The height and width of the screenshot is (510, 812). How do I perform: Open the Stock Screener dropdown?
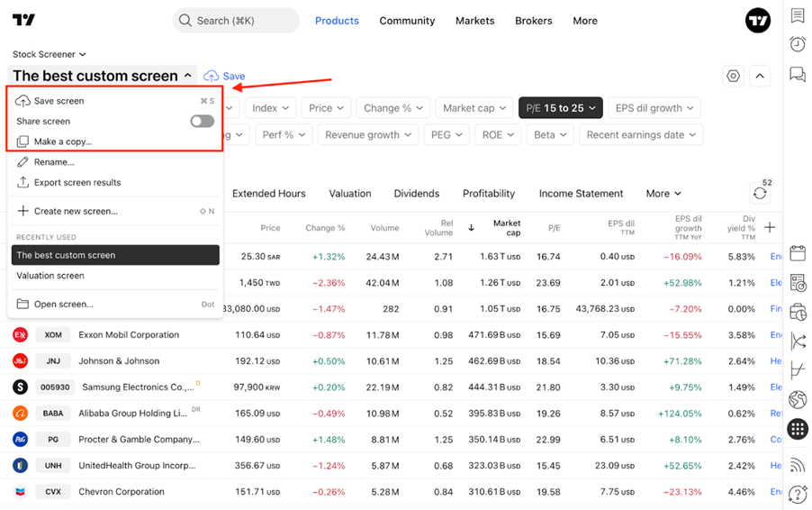click(50, 54)
